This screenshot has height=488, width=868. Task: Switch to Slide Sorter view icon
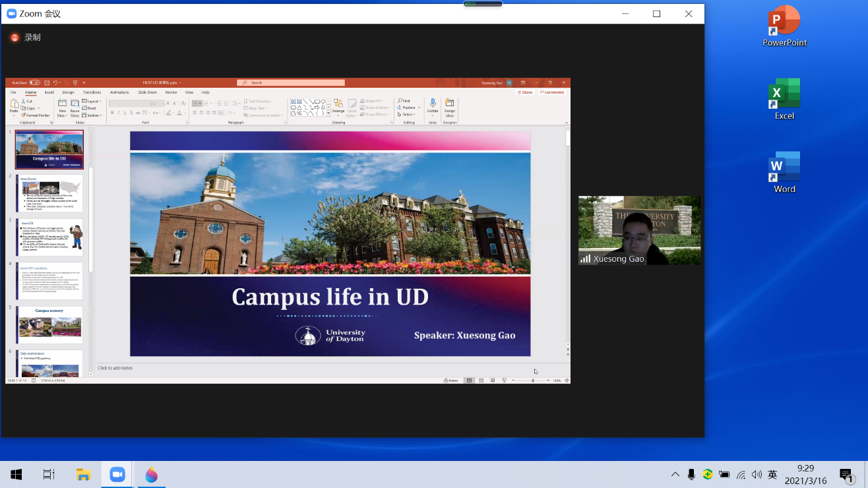481,381
